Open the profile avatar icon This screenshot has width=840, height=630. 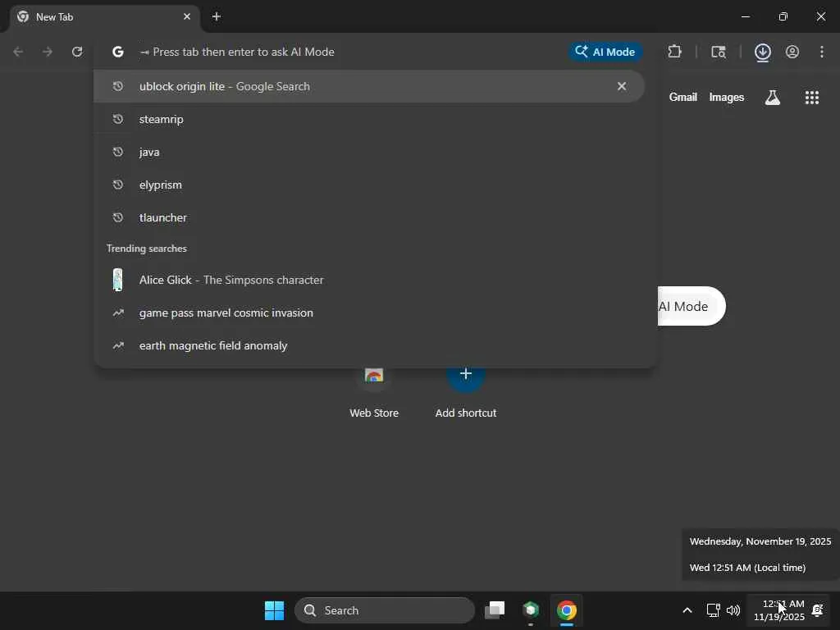click(x=792, y=52)
